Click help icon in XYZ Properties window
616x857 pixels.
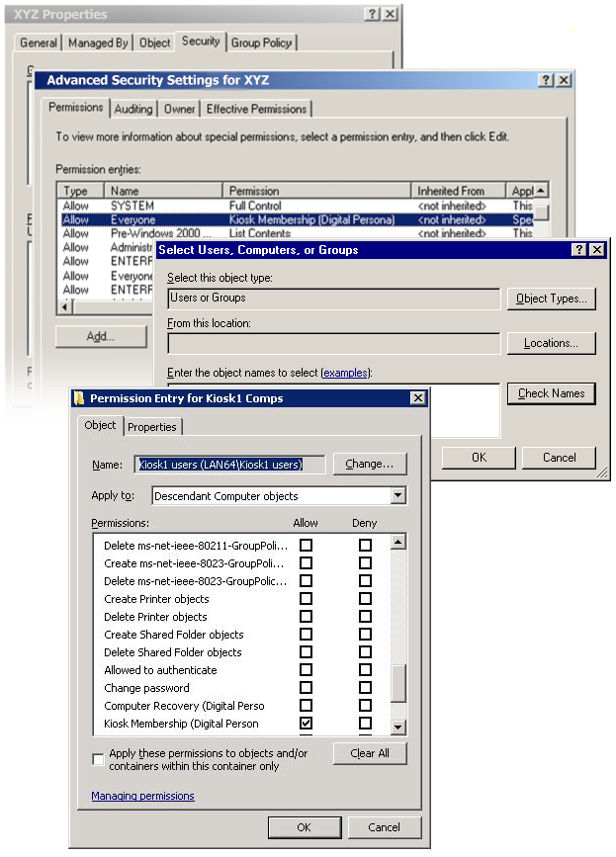(x=372, y=15)
